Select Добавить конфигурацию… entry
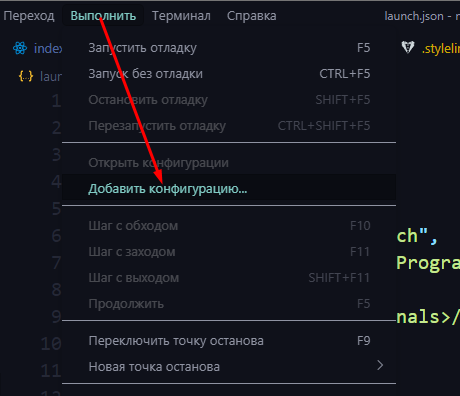Image resolution: width=460 pixels, height=396 pixels. click(229, 189)
